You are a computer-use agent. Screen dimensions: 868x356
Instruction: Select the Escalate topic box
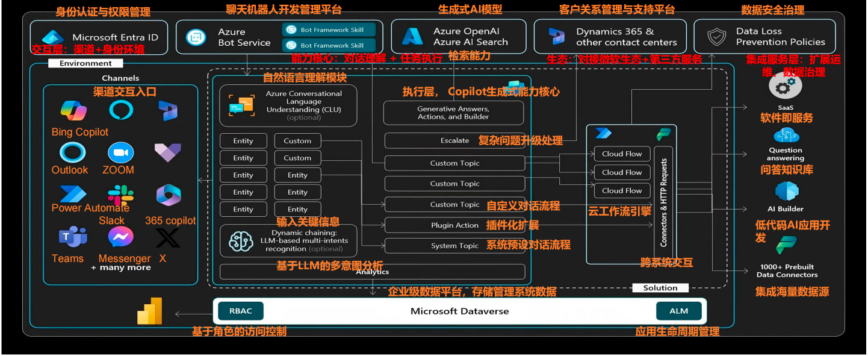(454, 140)
